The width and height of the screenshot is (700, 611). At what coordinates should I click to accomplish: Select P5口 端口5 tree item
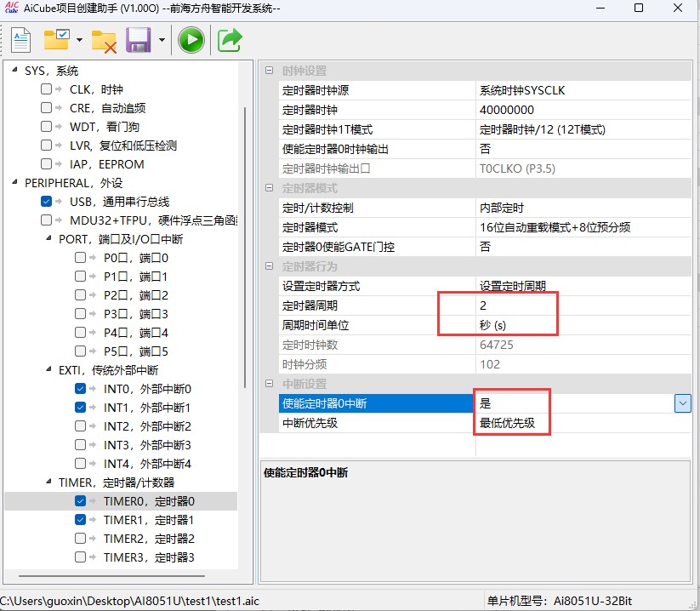[x=136, y=352]
